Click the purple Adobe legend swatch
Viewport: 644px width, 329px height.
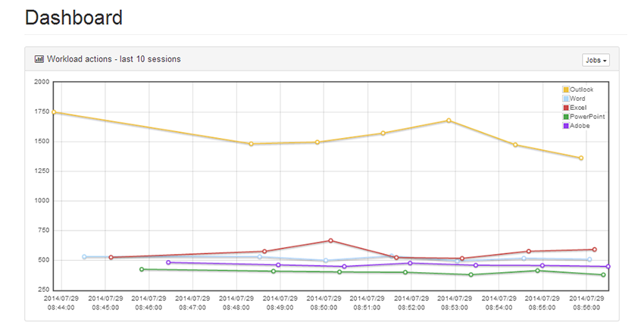point(566,126)
